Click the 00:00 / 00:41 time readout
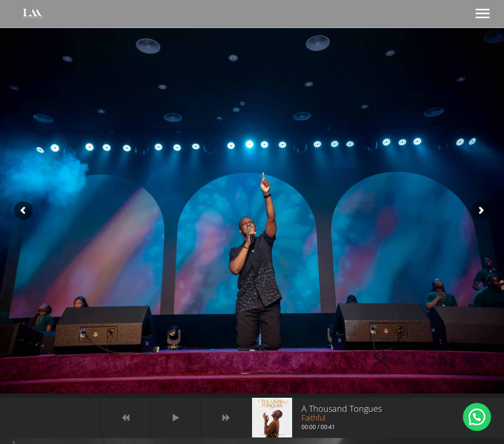 (318, 427)
